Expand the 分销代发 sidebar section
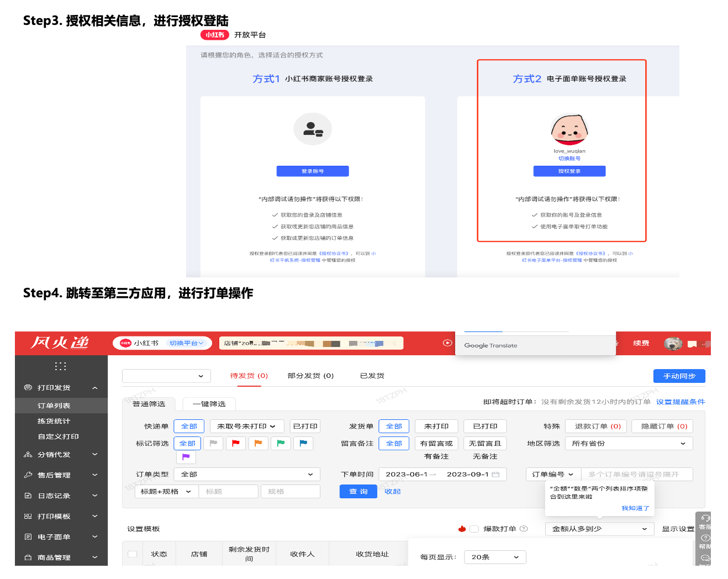The height and width of the screenshot is (579, 728). (x=95, y=455)
